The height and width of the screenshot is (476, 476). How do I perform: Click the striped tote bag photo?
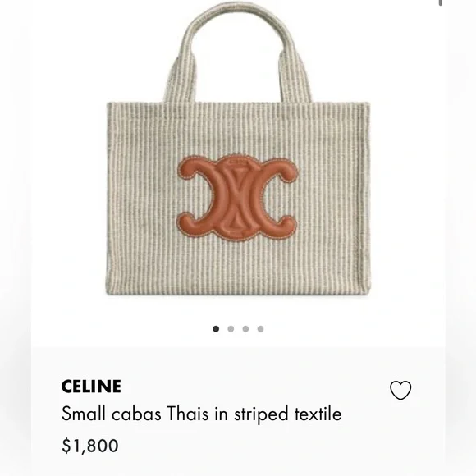coord(238,149)
